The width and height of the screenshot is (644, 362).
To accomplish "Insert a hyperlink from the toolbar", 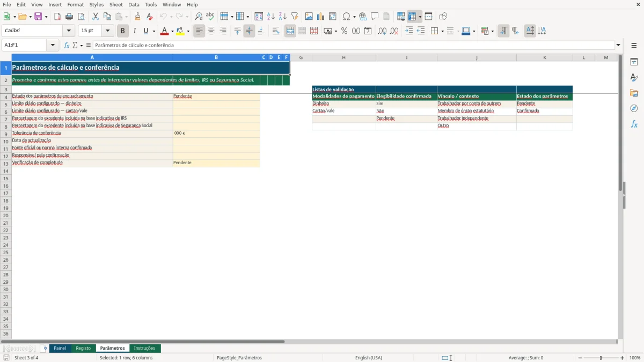I will coord(363,17).
